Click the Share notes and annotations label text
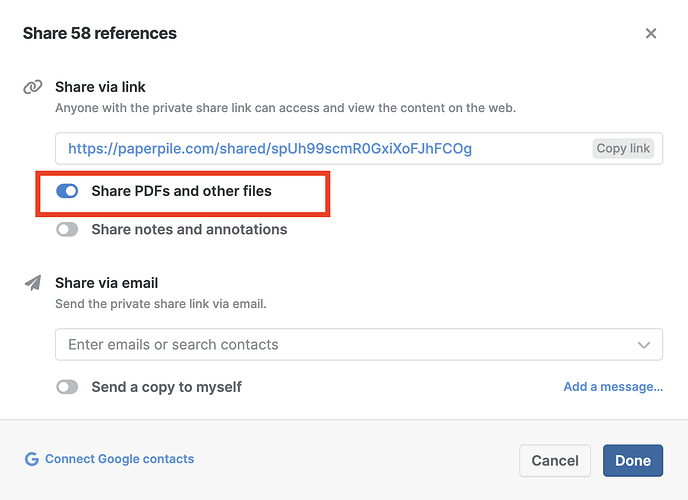Image resolution: width=688 pixels, height=500 pixels. tap(189, 229)
